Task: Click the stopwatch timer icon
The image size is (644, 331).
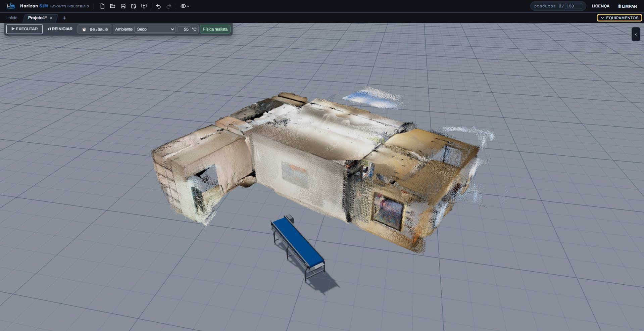Action: click(x=84, y=30)
